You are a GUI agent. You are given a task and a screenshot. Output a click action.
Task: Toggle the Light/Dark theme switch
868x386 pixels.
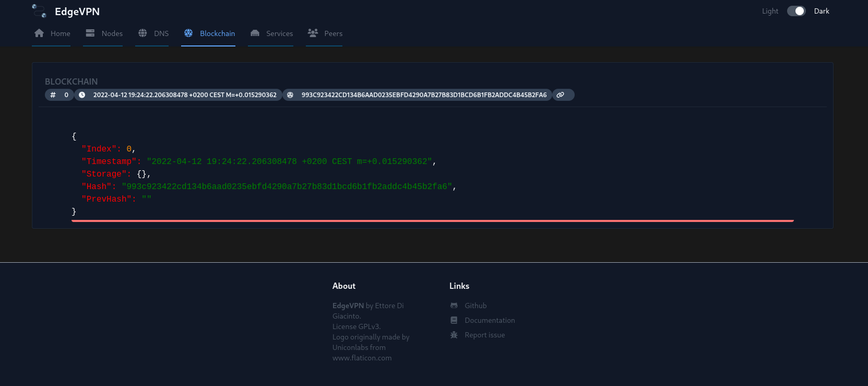pyautogui.click(x=796, y=11)
